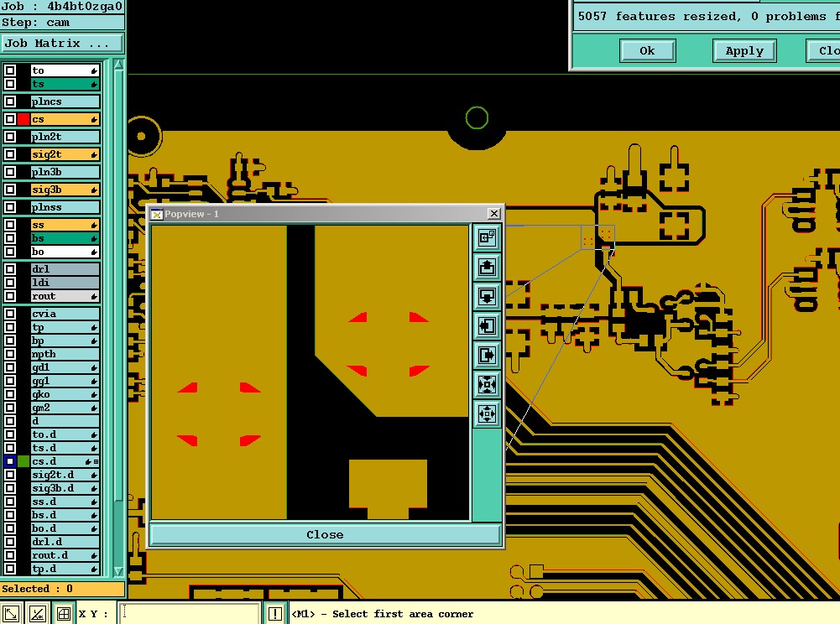Select the sig2t.d layer name

[65, 475]
